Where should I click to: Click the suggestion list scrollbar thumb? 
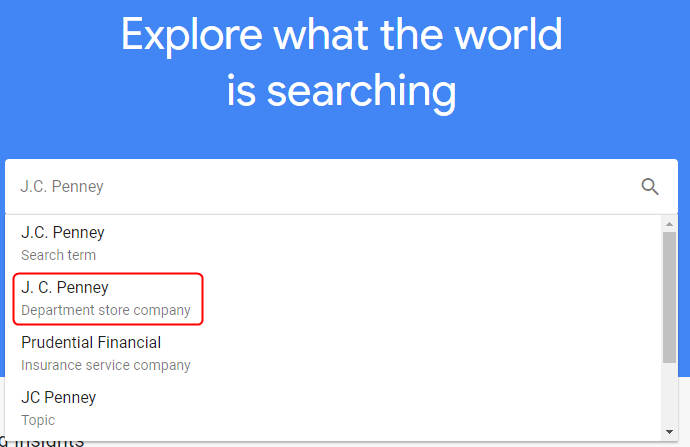[x=669, y=297]
